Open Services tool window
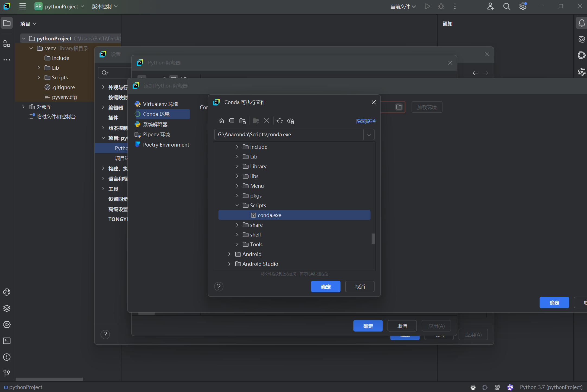The height and width of the screenshot is (392, 587). [7, 325]
